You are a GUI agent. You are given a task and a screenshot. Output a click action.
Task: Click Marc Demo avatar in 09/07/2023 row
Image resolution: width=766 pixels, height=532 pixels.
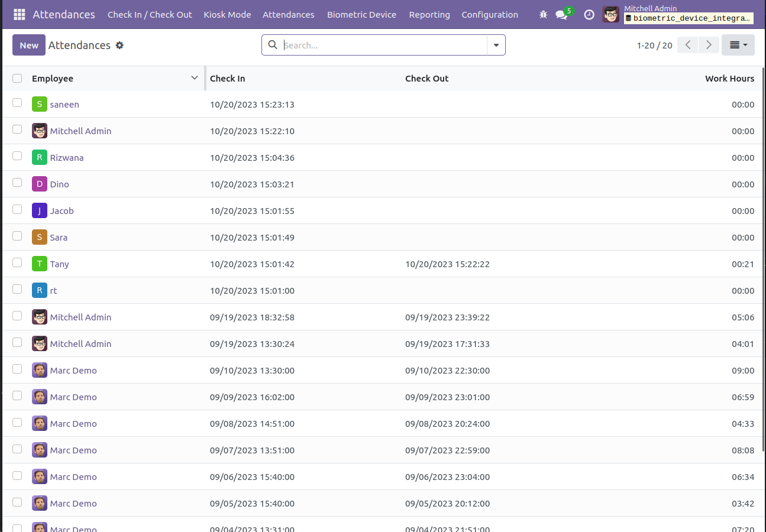pyautogui.click(x=40, y=450)
